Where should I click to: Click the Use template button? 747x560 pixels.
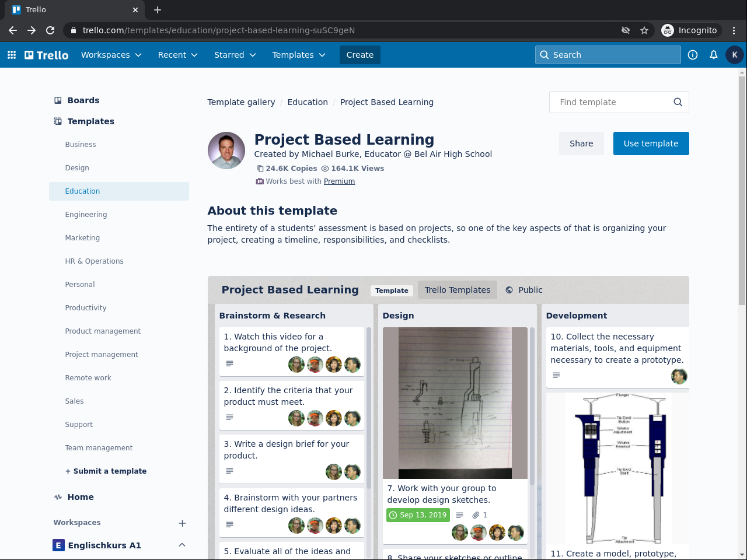point(651,143)
